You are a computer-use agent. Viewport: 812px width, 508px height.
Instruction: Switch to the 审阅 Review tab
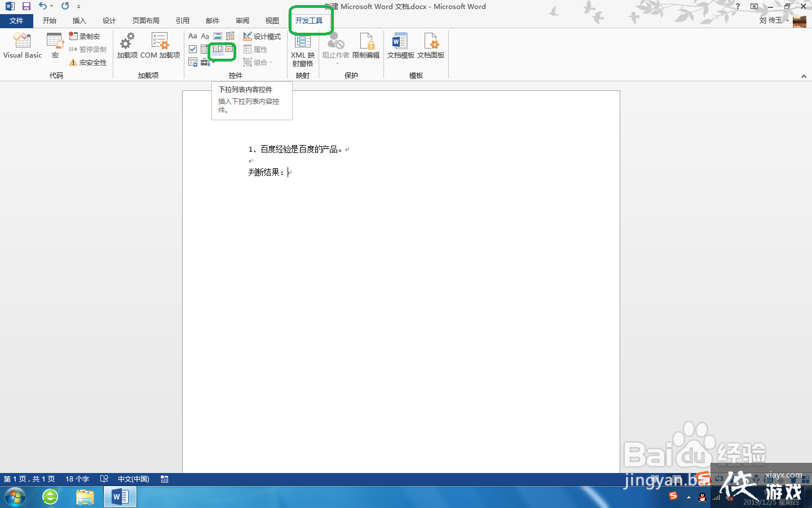(242, 21)
